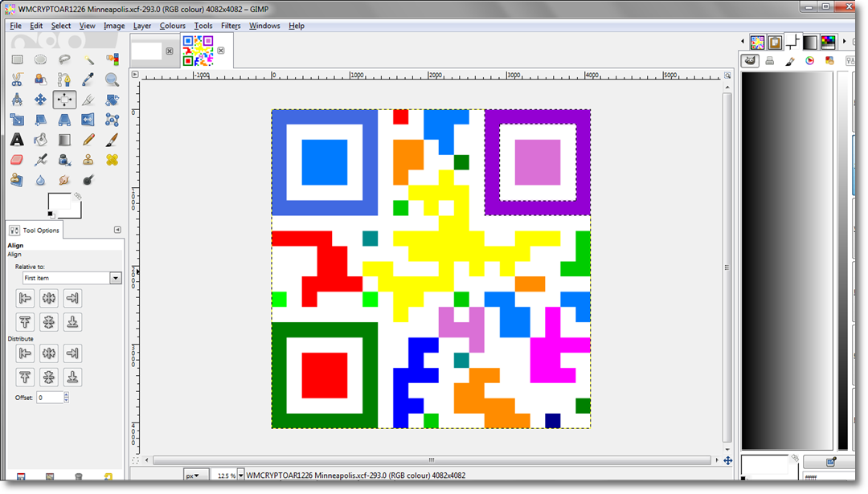Pick the Colour Picker eyedropper tool
This screenshot has height=494, width=868.
[88, 80]
